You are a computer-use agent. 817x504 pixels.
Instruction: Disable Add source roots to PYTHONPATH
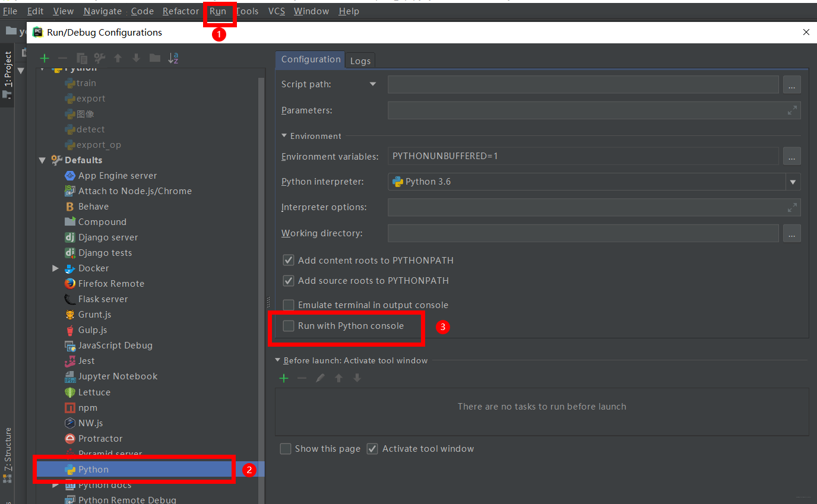pyautogui.click(x=288, y=280)
